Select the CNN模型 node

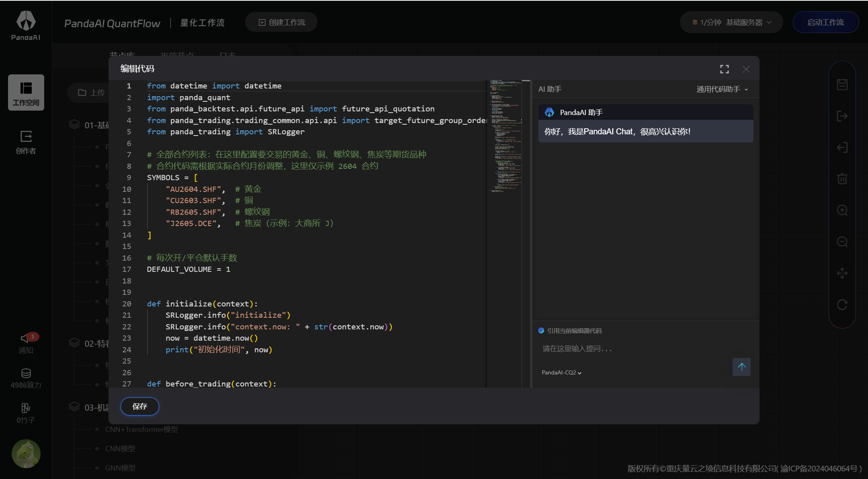tap(120, 448)
